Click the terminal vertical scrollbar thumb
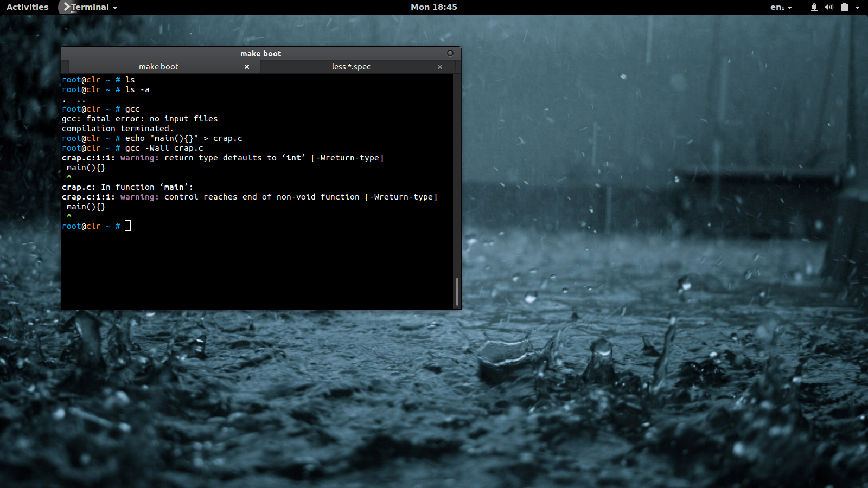This screenshot has height=488, width=868. pyautogui.click(x=457, y=292)
